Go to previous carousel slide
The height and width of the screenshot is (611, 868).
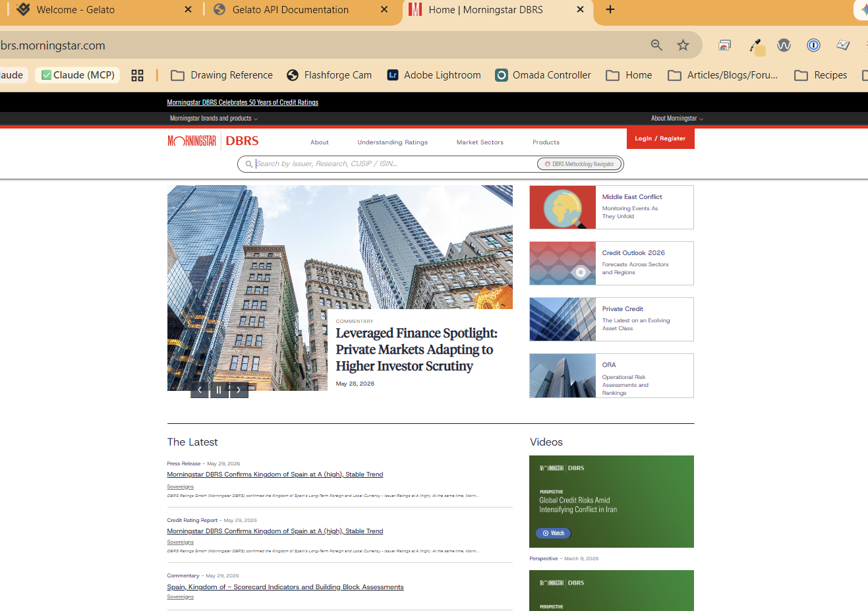tap(200, 390)
